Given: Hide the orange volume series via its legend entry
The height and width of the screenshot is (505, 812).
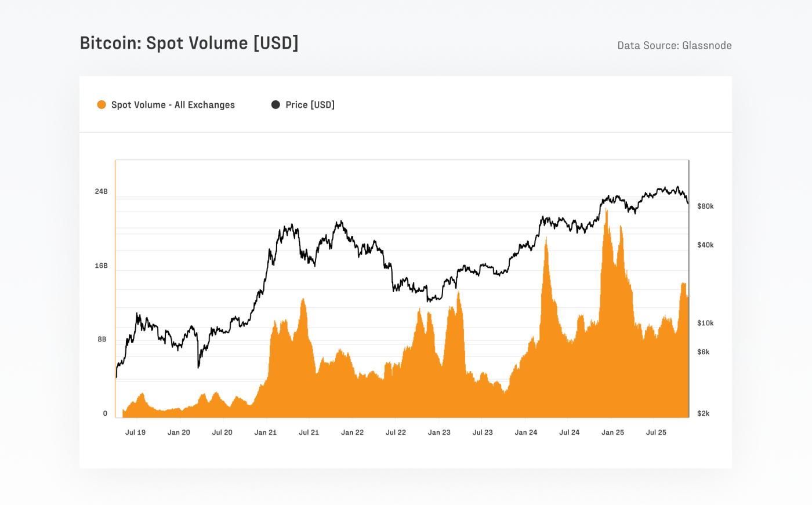Looking at the screenshot, I should click(173, 105).
